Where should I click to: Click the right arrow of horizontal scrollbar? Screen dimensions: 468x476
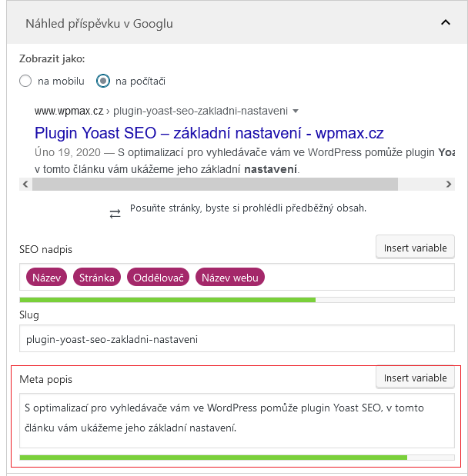click(450, 185)
